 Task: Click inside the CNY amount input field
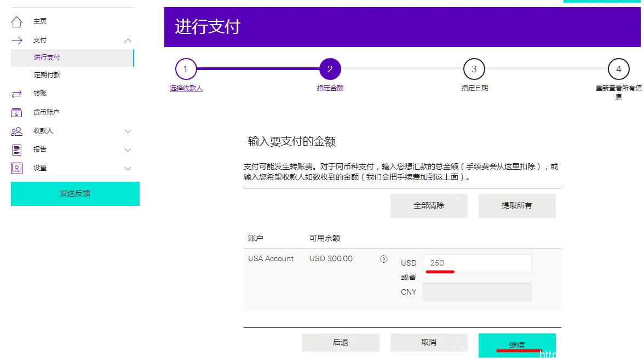(x=476, y=291)
